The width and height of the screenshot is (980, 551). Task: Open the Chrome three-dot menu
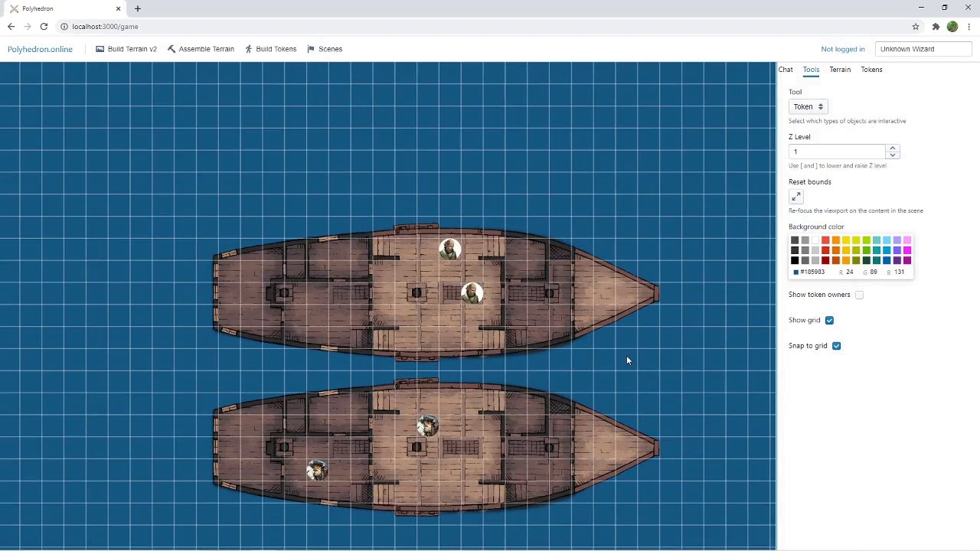[x=969, y=27]
